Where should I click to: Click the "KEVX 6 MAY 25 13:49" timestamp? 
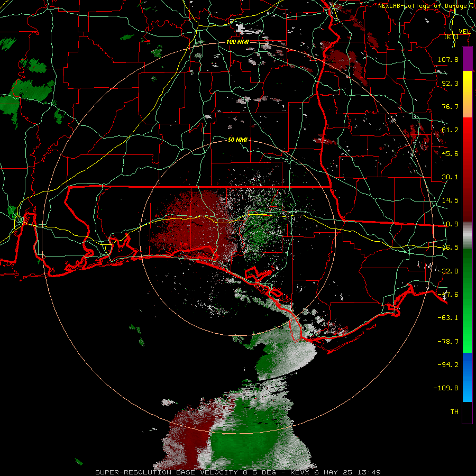coord(335,472)
